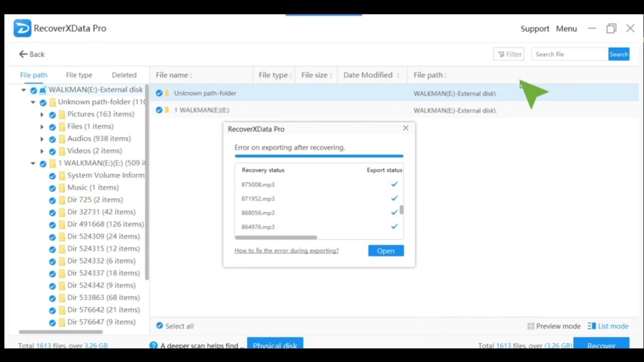Sort by File type column header
Viewport: 644px width, 362px height.
276,75
